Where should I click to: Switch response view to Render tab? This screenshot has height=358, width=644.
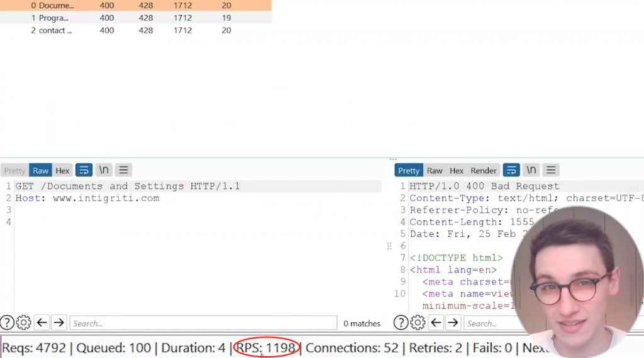484,171
